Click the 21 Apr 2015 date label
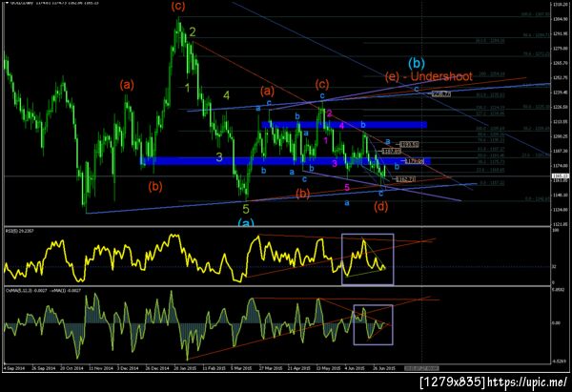The image size is (572, 392). pyautogui.click(x=299, y=368)
